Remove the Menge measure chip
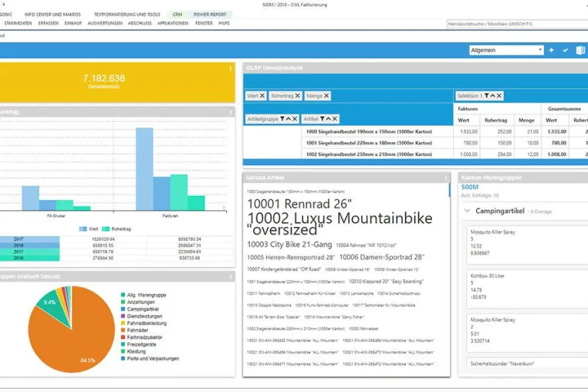The image size is (588, 392). (x=326, y=96)
